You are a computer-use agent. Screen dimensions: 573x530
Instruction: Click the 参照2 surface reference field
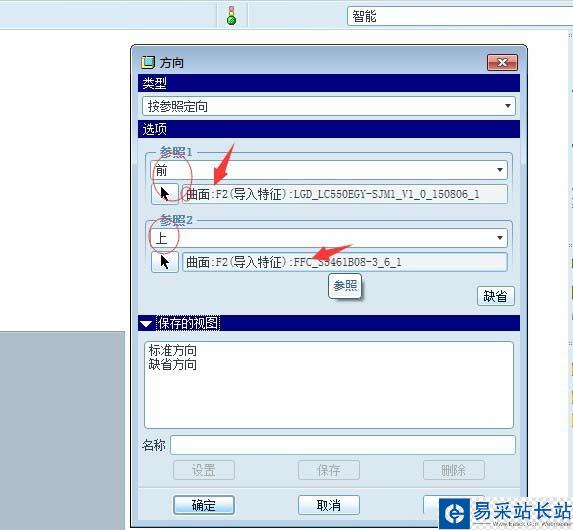pyautogui.click(x=345, y=262)
